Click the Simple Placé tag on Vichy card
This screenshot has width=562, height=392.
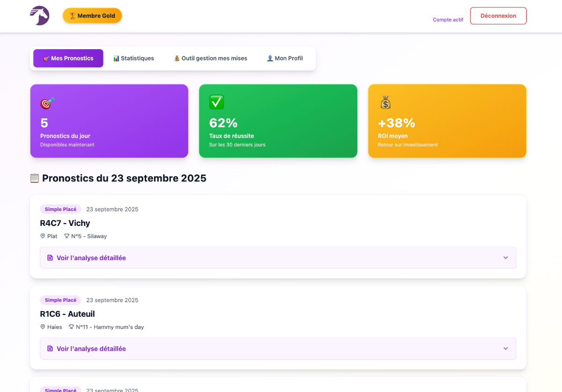[60, 209]
